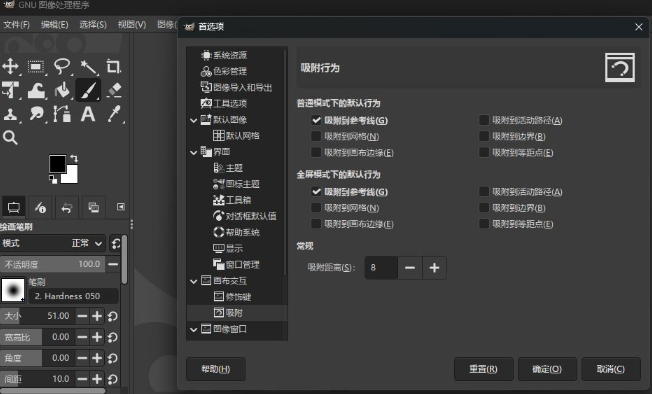
Task: Open the 模式 正常 dropdown
Action: pyautogui.click(x=53, y=243)
